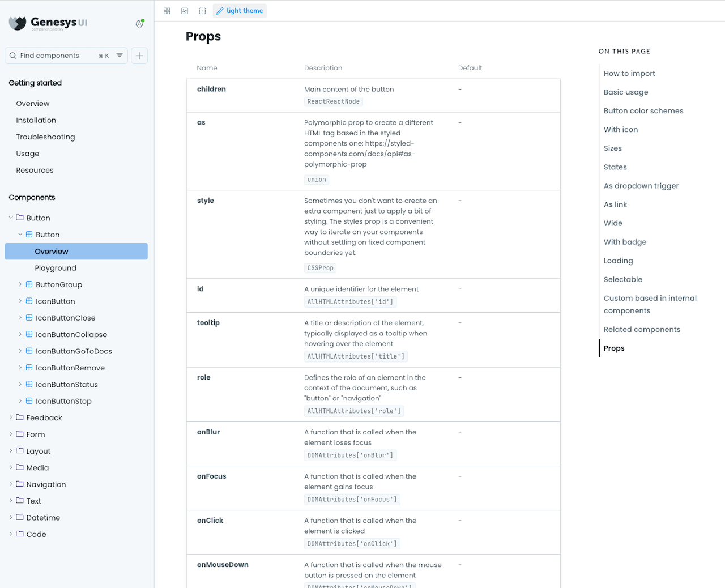This screenshot has width=725, height=588.
Task: Open the search filter icon
Action: pyautogui.click(x=120, y=56)
